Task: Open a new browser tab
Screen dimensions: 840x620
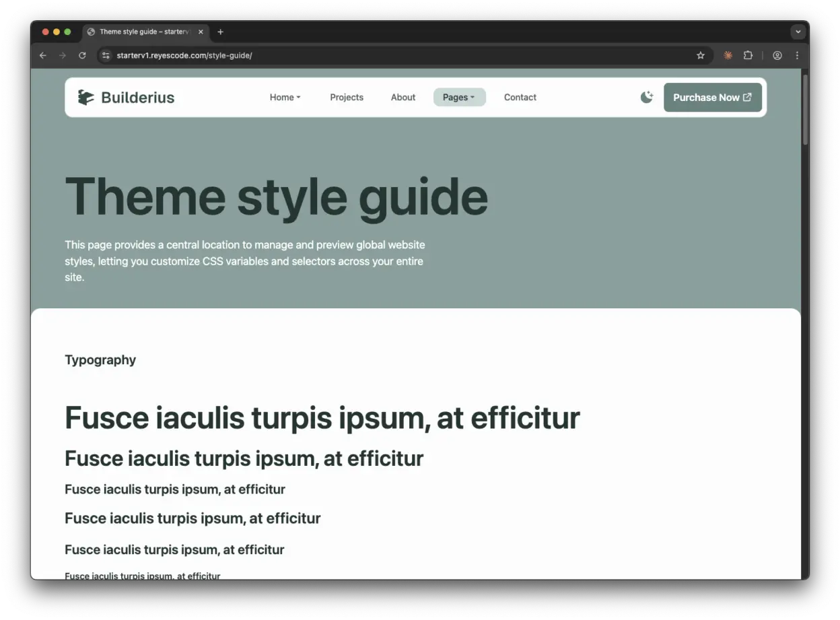Action: tap(220, 32)
